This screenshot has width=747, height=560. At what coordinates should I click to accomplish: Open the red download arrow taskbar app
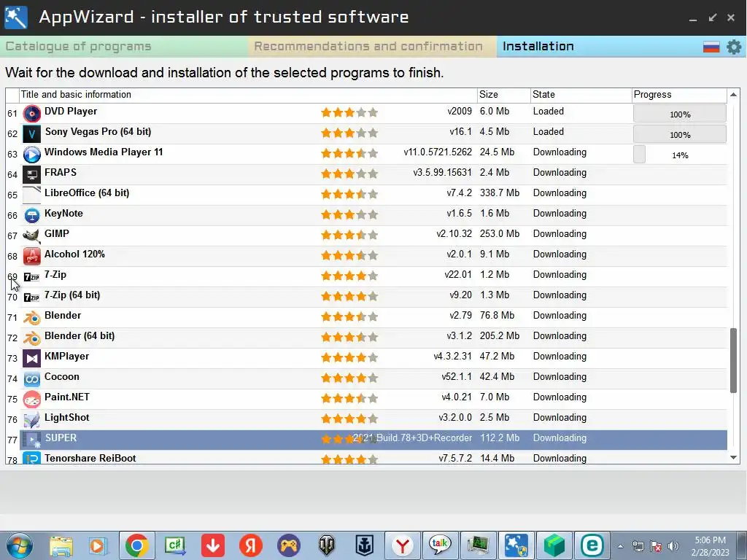click(x=213, y=545)
